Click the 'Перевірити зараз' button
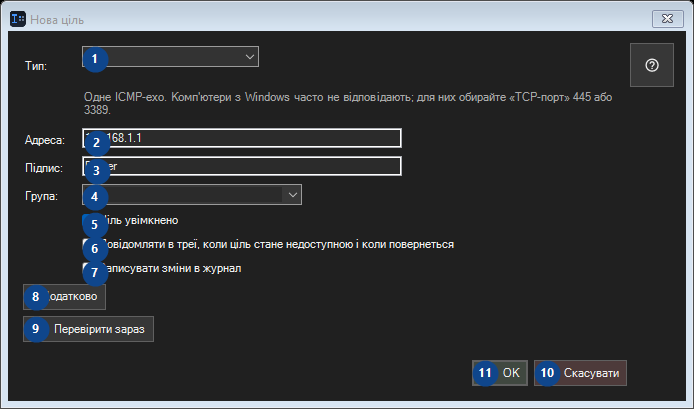This screenshot has height=409, width=694. point(89,329)
